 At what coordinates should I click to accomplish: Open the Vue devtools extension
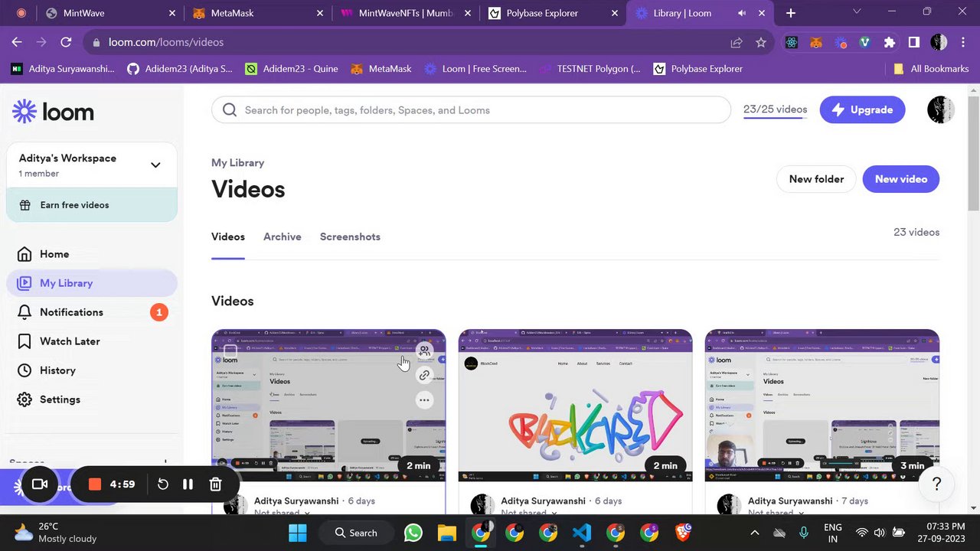tap(865, 43)
